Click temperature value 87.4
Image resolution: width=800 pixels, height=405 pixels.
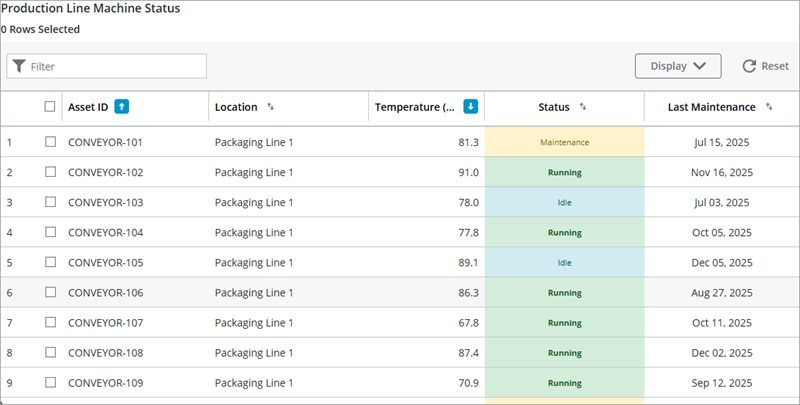(x=468, y=353)
